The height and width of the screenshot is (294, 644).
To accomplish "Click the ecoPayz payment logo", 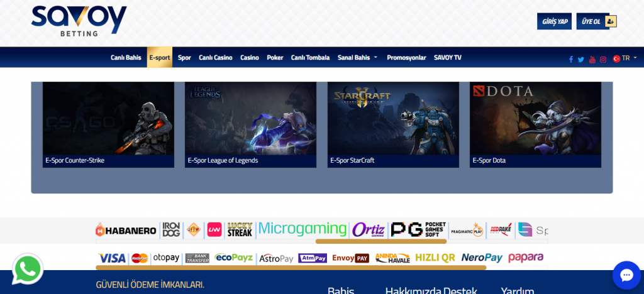I will pos(233,258).
